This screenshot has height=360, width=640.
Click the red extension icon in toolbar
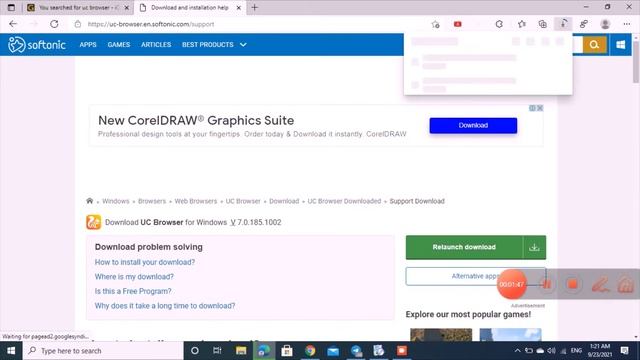point(458,24)
